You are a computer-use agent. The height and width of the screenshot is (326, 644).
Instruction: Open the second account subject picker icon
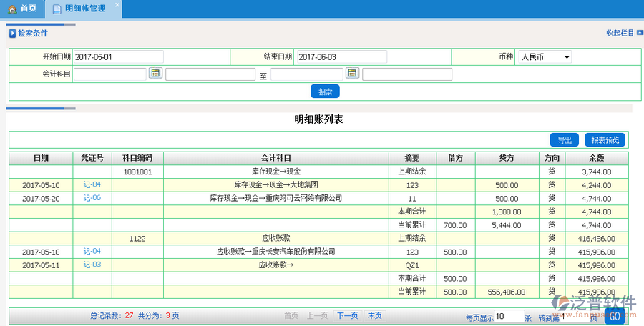[x=352, y=73]
